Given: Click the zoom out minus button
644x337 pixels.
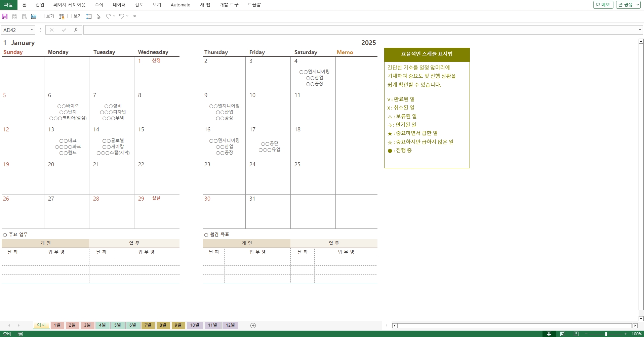Looking at the screenshot, I should coord(586,334).
